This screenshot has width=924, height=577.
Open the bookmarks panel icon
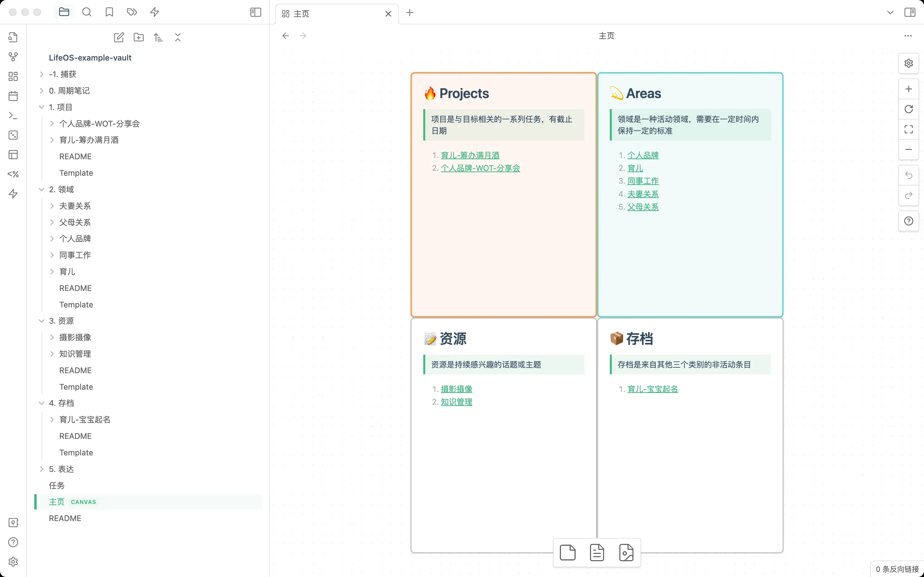pos(109,12)
